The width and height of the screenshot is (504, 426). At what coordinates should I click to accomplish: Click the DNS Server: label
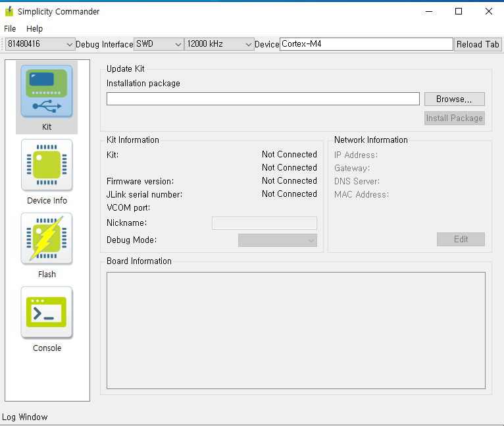tap(357, 182)
